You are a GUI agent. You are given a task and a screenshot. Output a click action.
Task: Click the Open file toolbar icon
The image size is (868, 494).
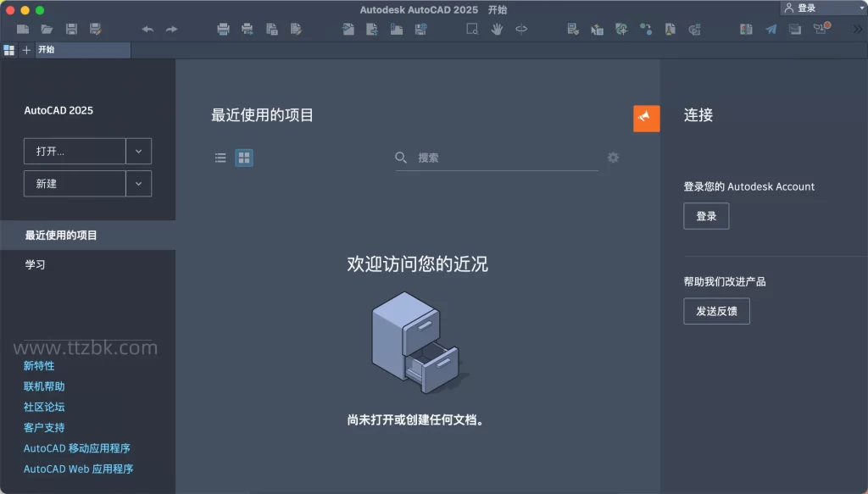click(x=47, y=29)
